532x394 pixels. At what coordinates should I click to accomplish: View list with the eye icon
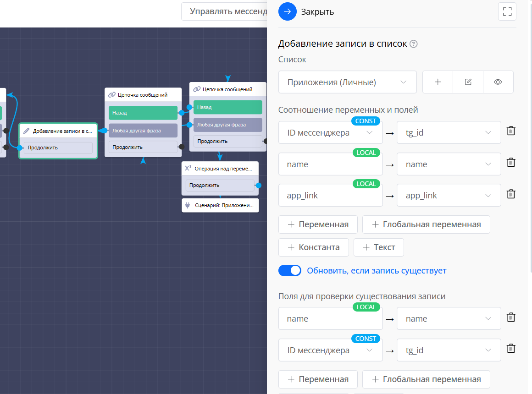pos(498,82)
